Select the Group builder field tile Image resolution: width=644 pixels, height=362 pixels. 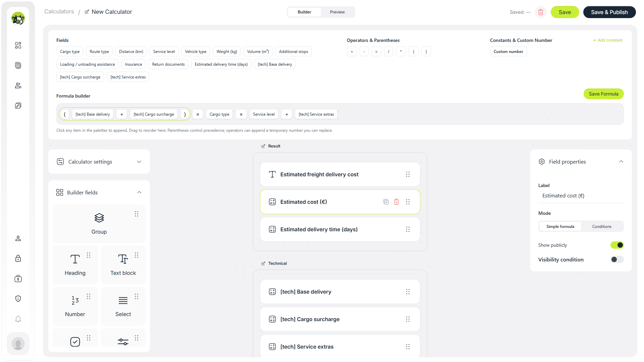(99, 224)
